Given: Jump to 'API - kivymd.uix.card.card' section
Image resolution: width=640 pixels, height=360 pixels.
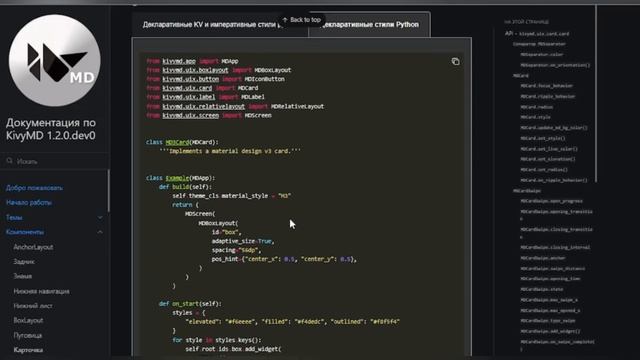Looking at the screenshot, I should pyautogui.click(x=537, y=33).
